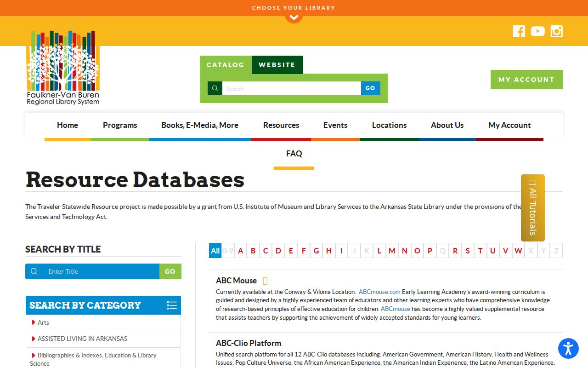588x368 pixels.
Task: Open the All Tutorials side tab
Action: pos(533,208)
